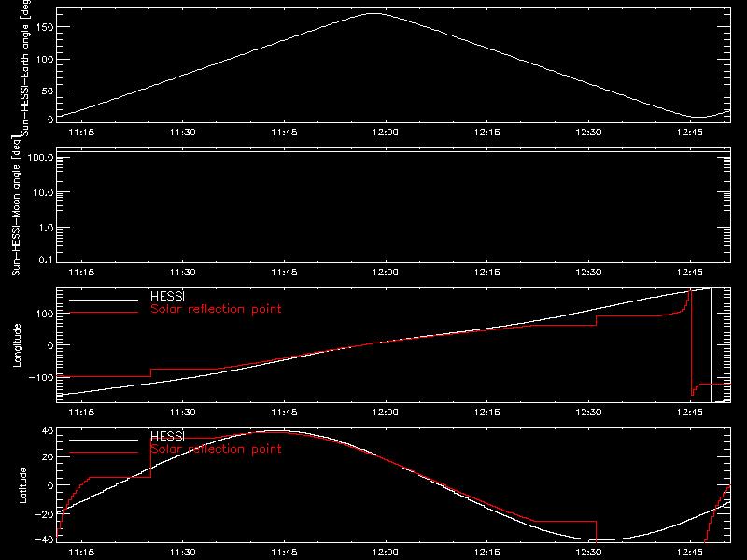
Task: Click the Sun-HESSI-Earth angle axis title
Action: pos(26,67)
